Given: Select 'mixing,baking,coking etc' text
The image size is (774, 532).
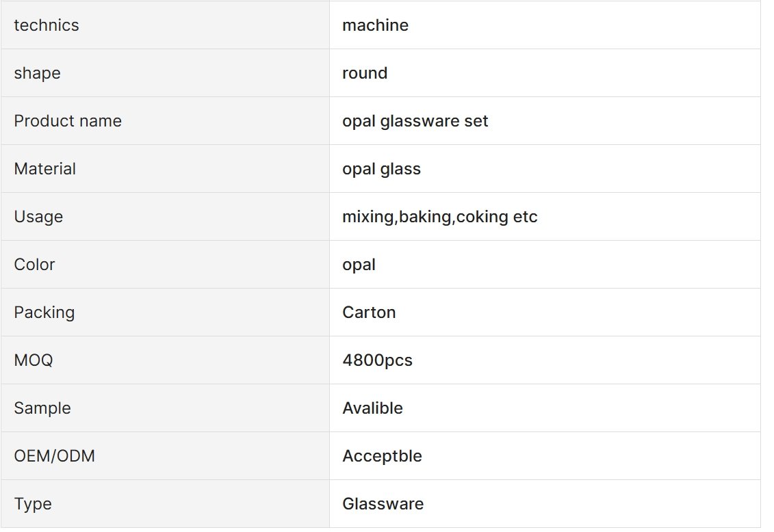Looking at the screenshot, I should [x=440, y=217].
